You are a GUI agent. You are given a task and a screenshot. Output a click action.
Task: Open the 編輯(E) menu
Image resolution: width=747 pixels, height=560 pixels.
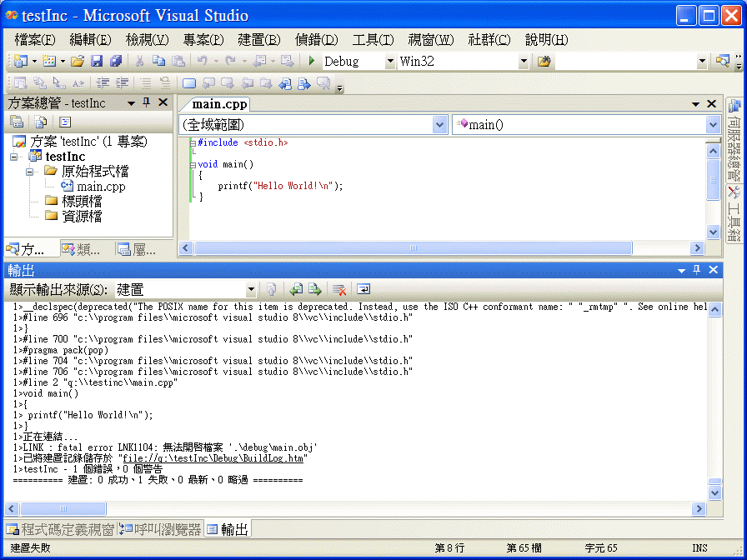[x=91, y=40]
